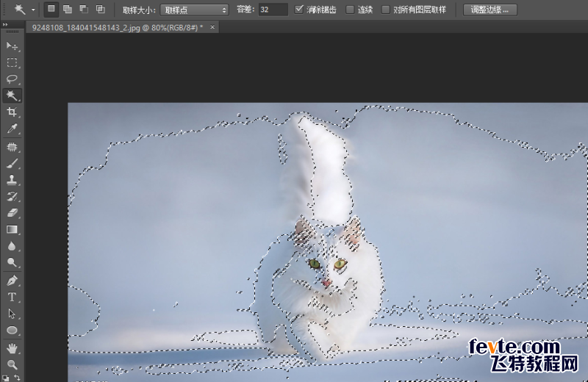Open the Magic Wand tool preset picker
588x382 pixels.
(x=33, y=10)
